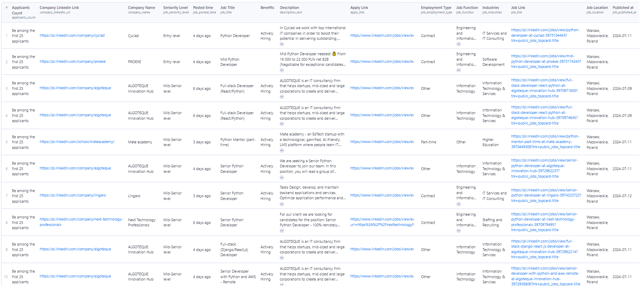
Task: Expand the PROEXE row description ellipsis
Action: pos(281,70)
